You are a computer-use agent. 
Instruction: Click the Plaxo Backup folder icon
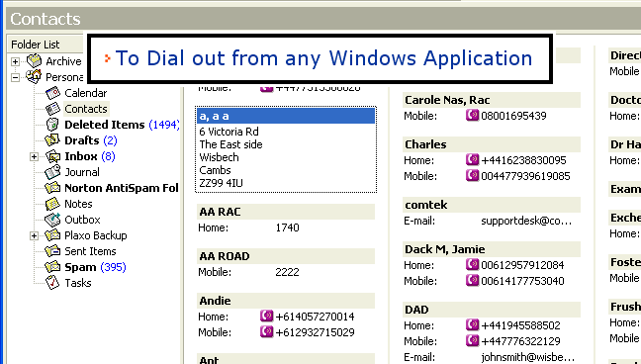coord(52,236)
